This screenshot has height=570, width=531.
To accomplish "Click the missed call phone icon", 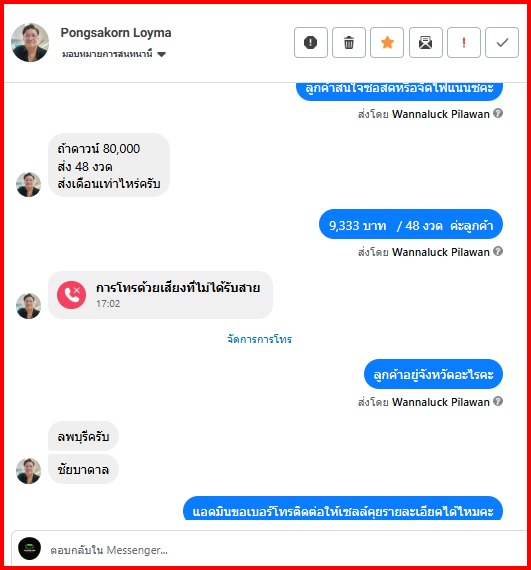I will pyautogui.click(x=72, y=295).
